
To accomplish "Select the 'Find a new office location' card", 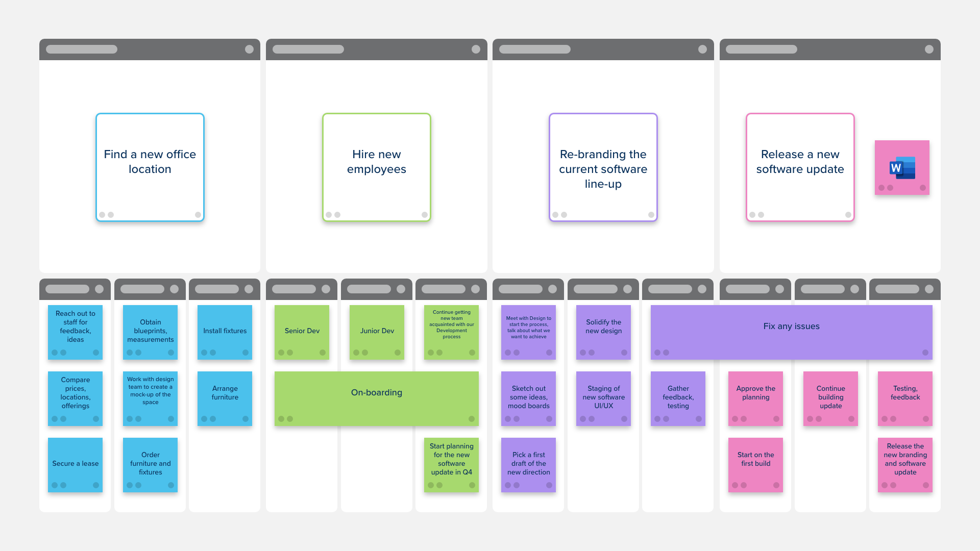I will [150, 167].
